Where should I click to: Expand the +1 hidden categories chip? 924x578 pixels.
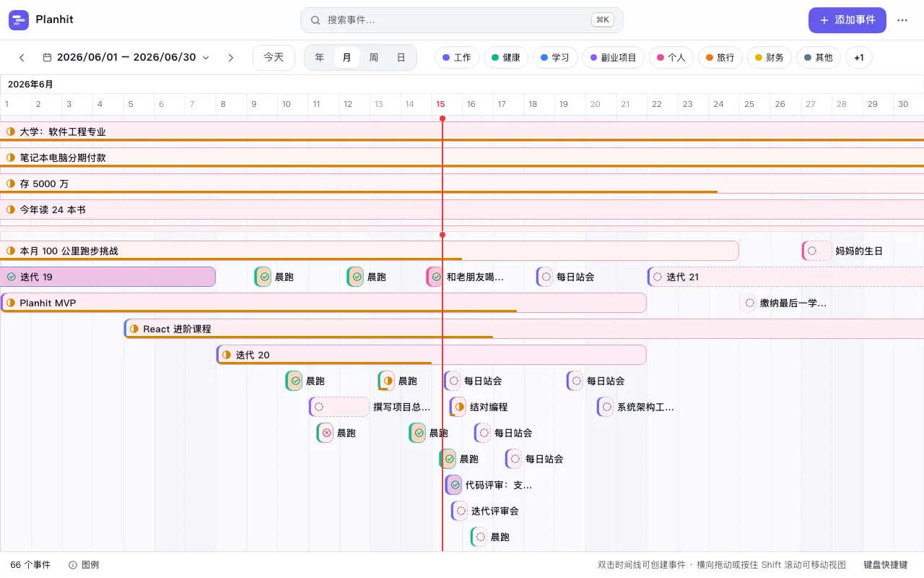coord(859,58)
